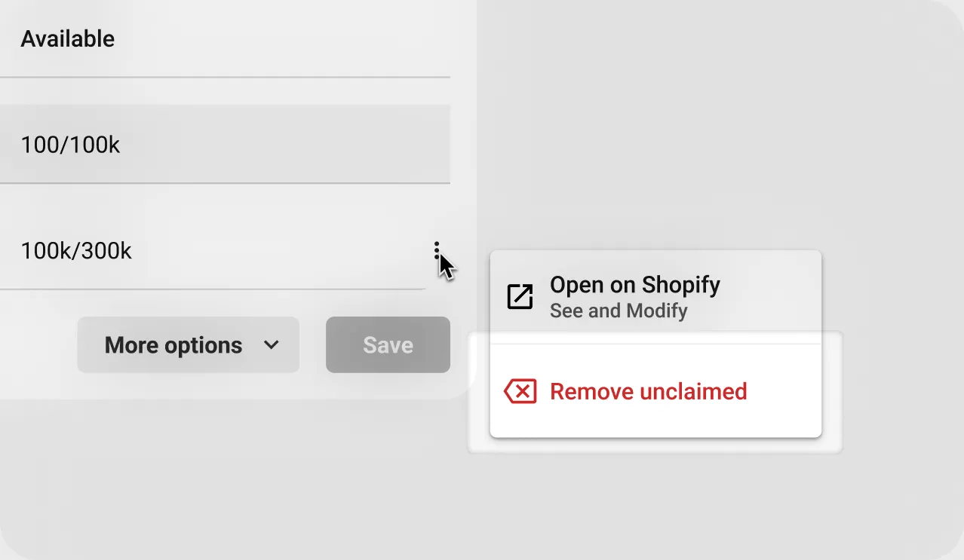Click the See and Modify subtitle text
Image resolution: width=964 pixels, height=560 pixels.
click(x=619, y=311)
